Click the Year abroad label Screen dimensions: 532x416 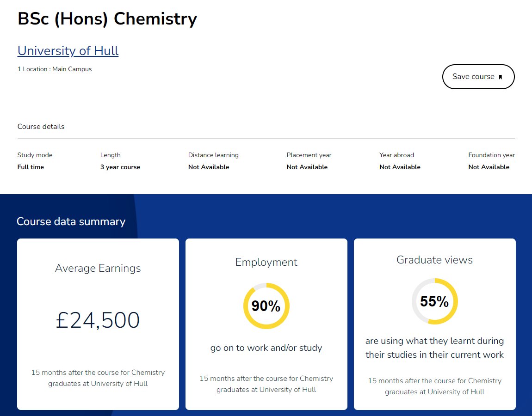pyautogui.click(x=396, y=155)
